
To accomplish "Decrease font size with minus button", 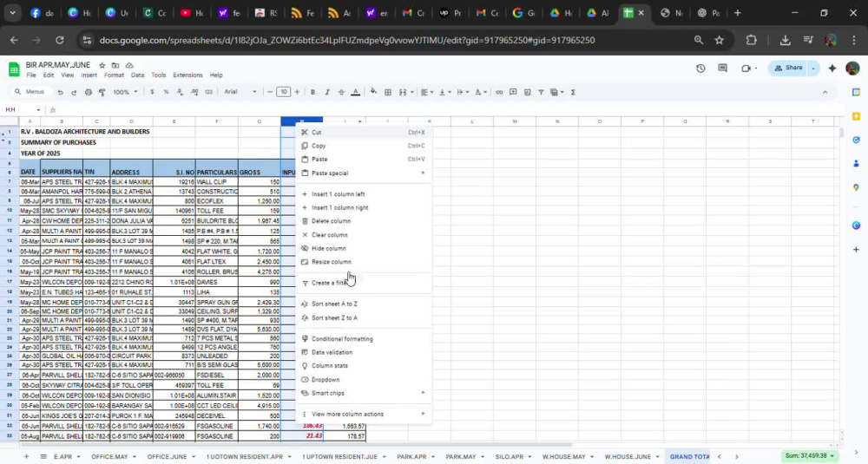I will (270, 92).
